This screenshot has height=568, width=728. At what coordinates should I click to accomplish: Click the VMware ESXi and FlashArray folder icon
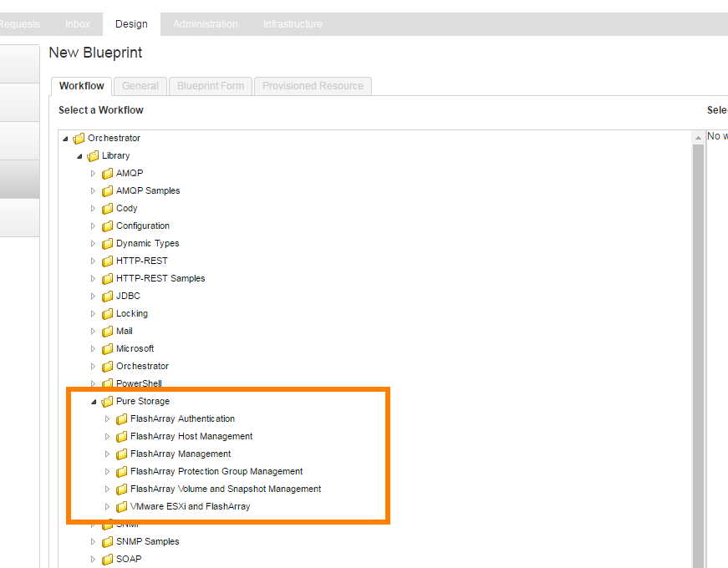pyautogui.click(x=122, y=507)
